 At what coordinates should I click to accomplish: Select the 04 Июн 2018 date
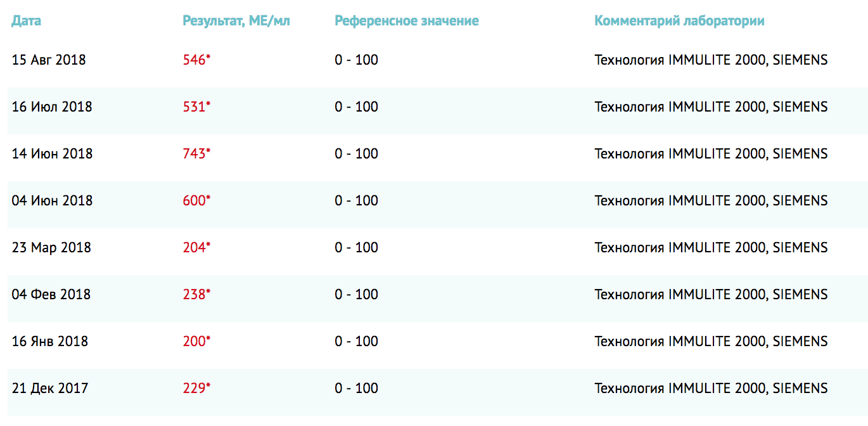[x=52, y=201]
